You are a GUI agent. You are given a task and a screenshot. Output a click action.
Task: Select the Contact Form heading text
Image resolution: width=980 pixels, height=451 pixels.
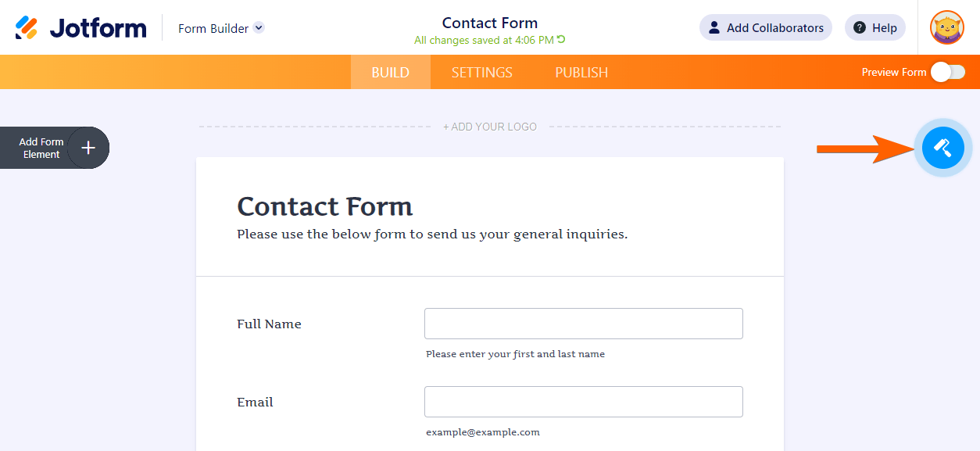tap(324, 207)
